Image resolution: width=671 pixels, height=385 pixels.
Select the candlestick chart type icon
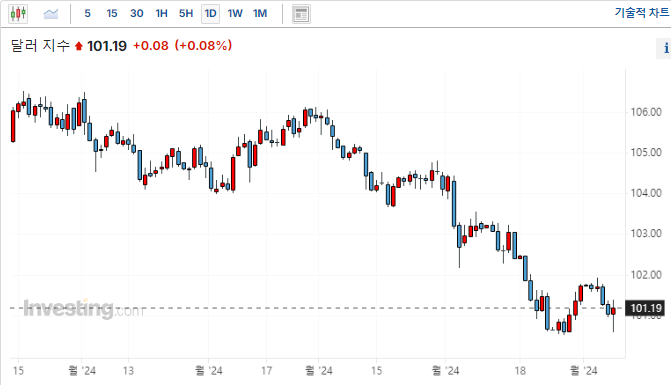[18, 14]
